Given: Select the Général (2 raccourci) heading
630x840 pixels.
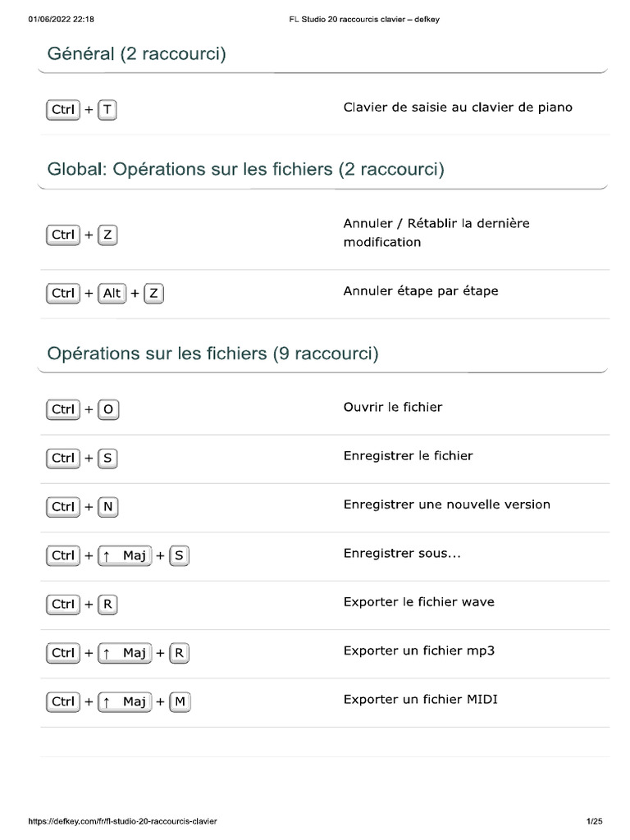Looking at the screenshot, I should click(x=136, y=54).
